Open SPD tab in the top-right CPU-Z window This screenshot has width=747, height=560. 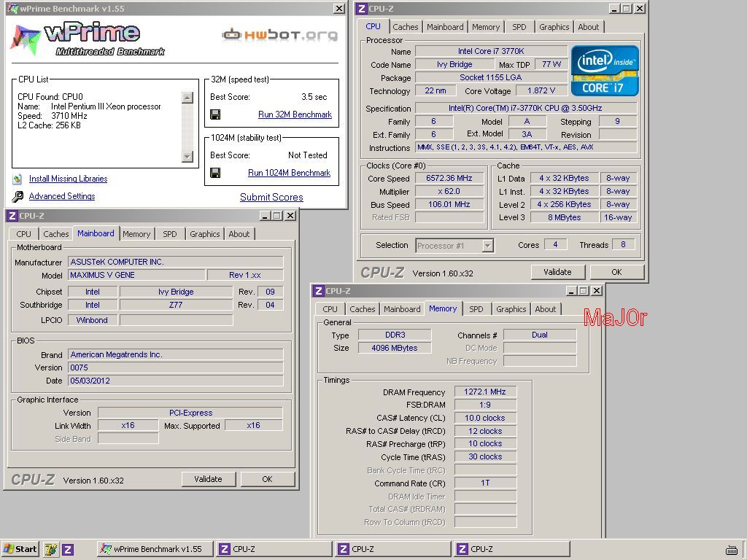pyautogui.click(x=519, y=27)
